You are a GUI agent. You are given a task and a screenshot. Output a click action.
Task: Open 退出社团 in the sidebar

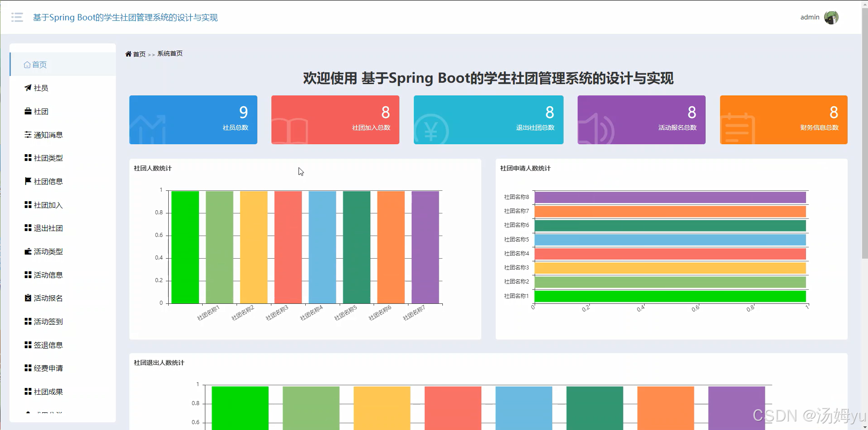(63, 228)
